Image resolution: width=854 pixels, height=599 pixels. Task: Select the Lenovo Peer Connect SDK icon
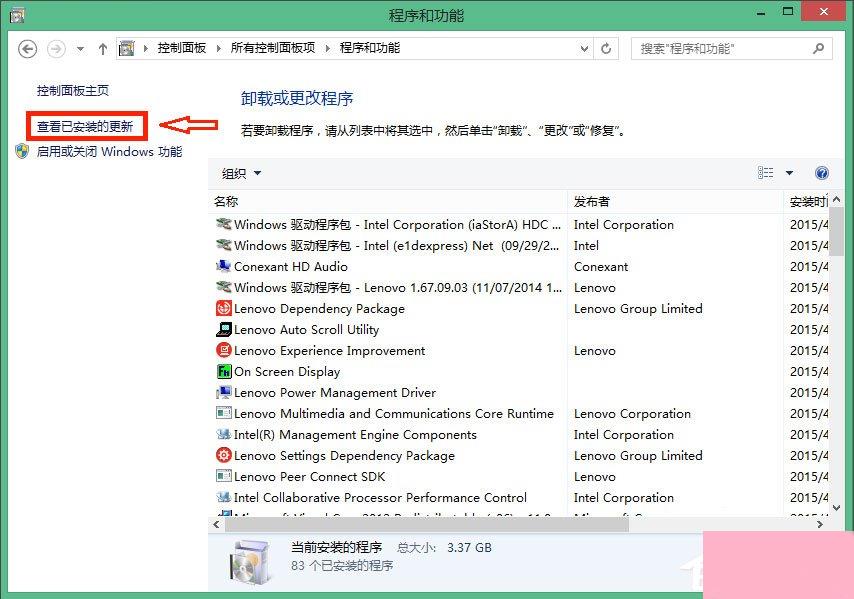tap(223, 476)
